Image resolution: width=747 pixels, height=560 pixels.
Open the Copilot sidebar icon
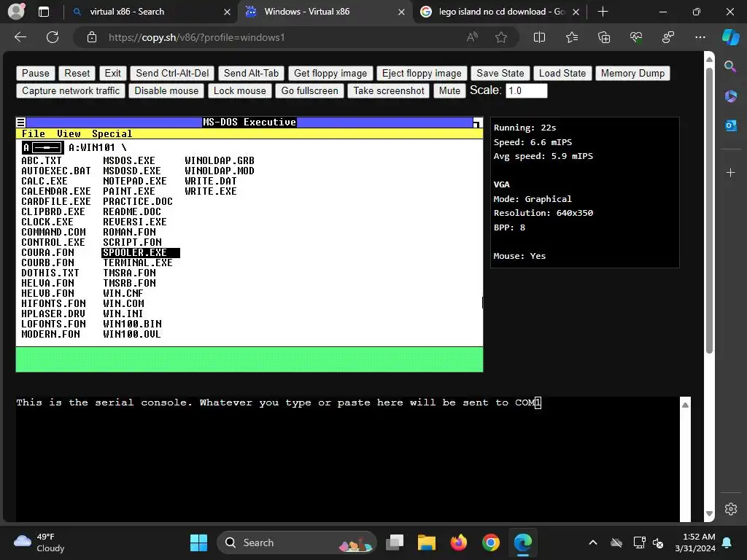click(x=730, y=37)
